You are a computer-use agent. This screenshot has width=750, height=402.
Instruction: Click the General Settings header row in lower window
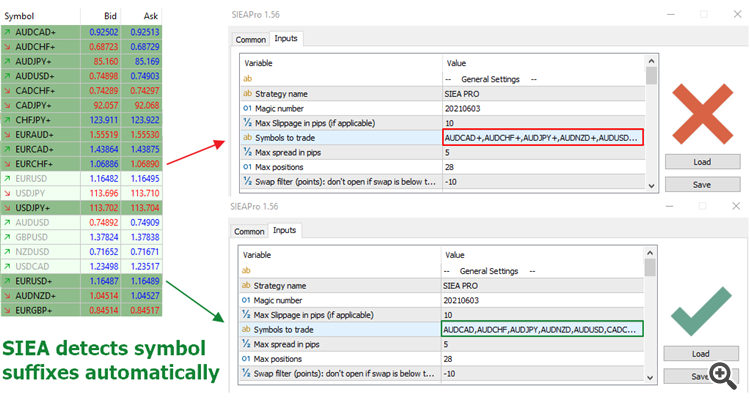pos(441,271)
